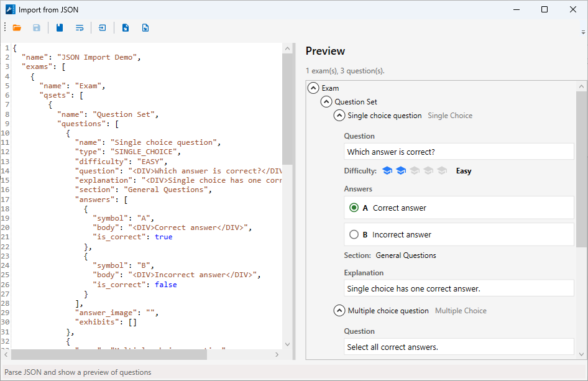
Task: Click the import arrow-into-box toolbar icon
Action: [102, 28]
